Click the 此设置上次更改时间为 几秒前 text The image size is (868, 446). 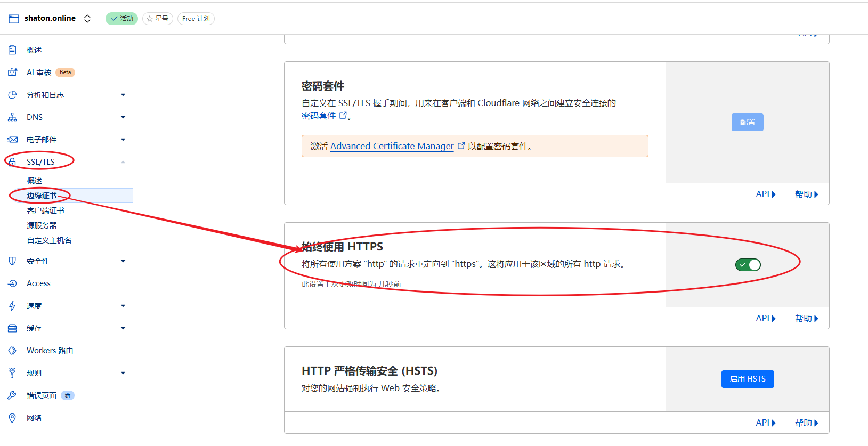[351, 284]
